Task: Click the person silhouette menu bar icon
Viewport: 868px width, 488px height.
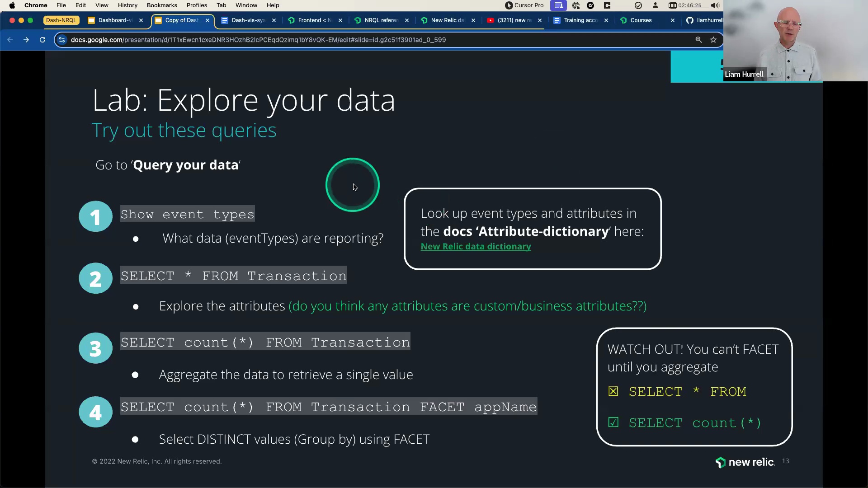Action: click(656, 5)
